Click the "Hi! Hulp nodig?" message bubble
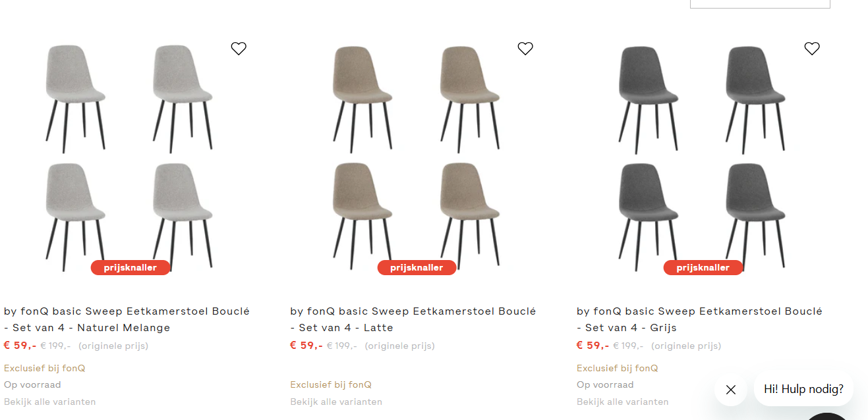This screenshot has height=420, width=868. point(803,389)
